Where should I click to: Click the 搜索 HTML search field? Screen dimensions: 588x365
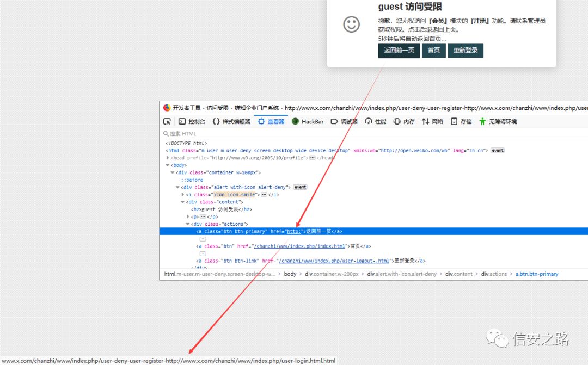[373, 133]
